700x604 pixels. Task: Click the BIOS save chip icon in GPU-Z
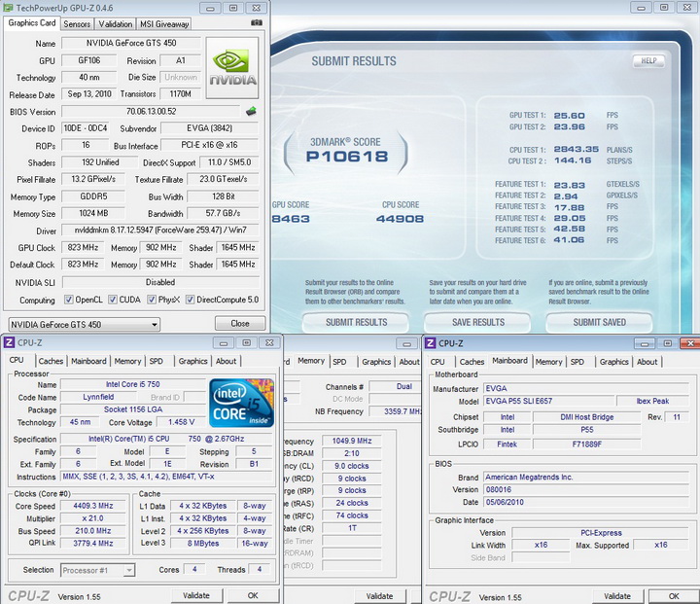(x=252, y=111)
